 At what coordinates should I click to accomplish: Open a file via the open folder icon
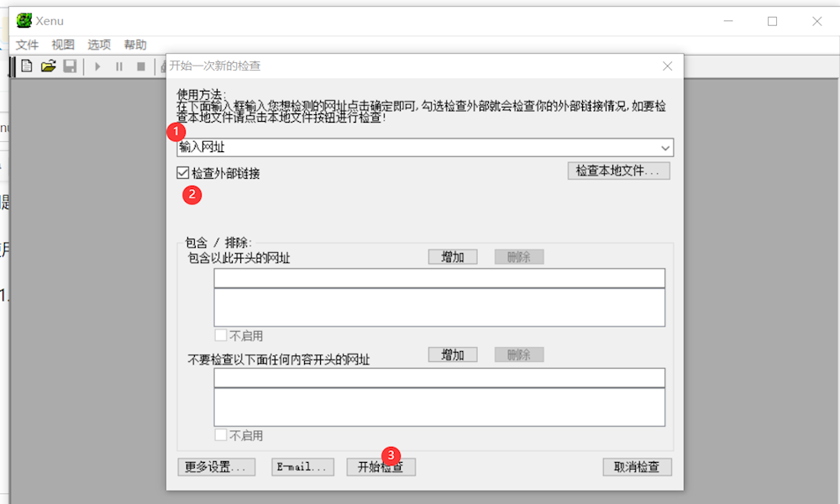coord(49,66)
